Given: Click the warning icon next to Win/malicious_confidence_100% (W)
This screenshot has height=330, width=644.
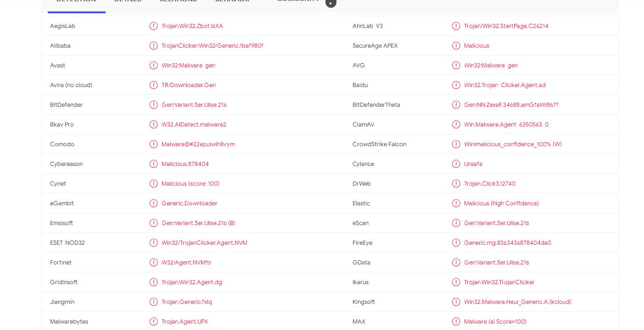Looking at the screenshot, I should click(x=456, y=144).
